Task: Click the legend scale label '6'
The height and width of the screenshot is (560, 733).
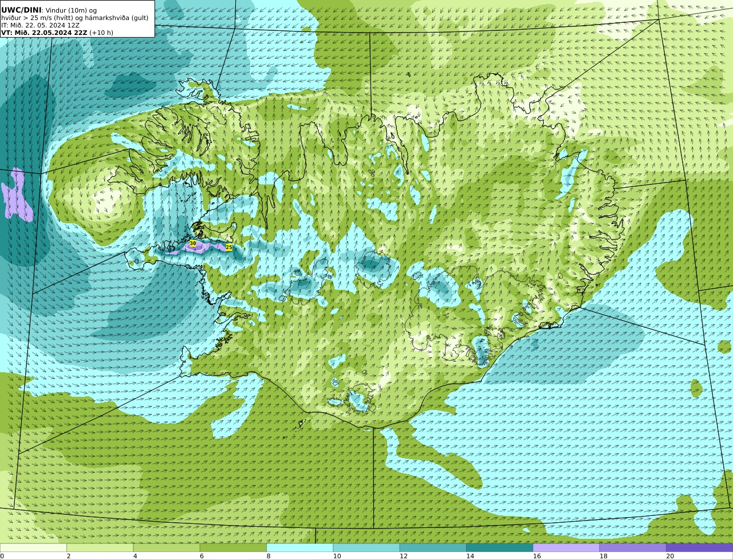Action: (x=202, y=556)
